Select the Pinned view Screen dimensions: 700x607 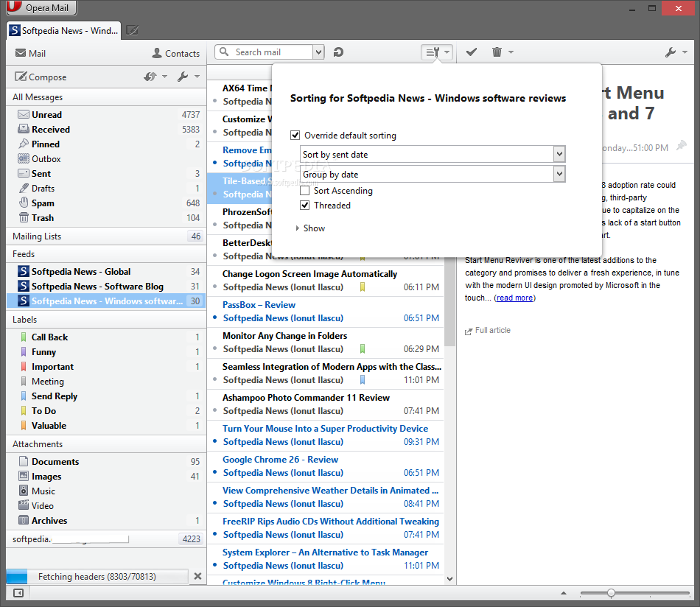click(107, 144)
